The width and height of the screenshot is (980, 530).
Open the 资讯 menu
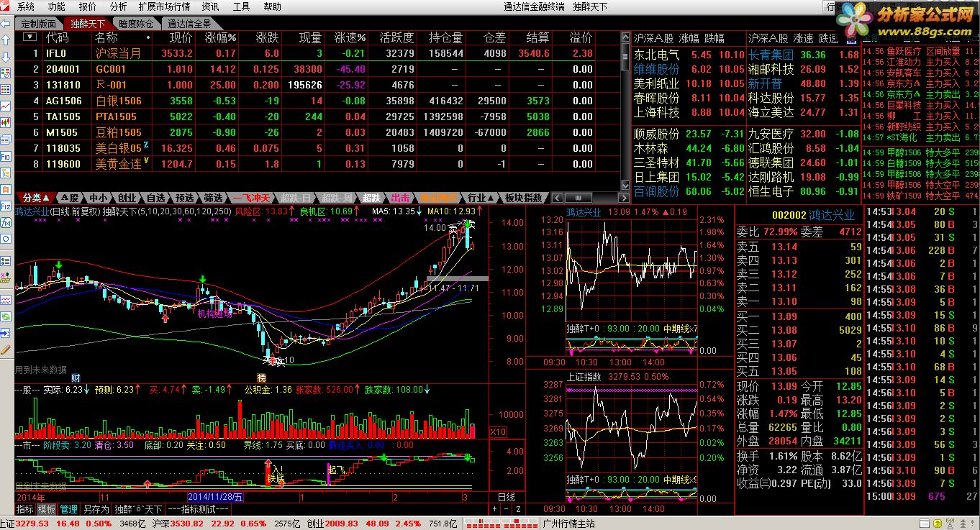click(210, 6)
